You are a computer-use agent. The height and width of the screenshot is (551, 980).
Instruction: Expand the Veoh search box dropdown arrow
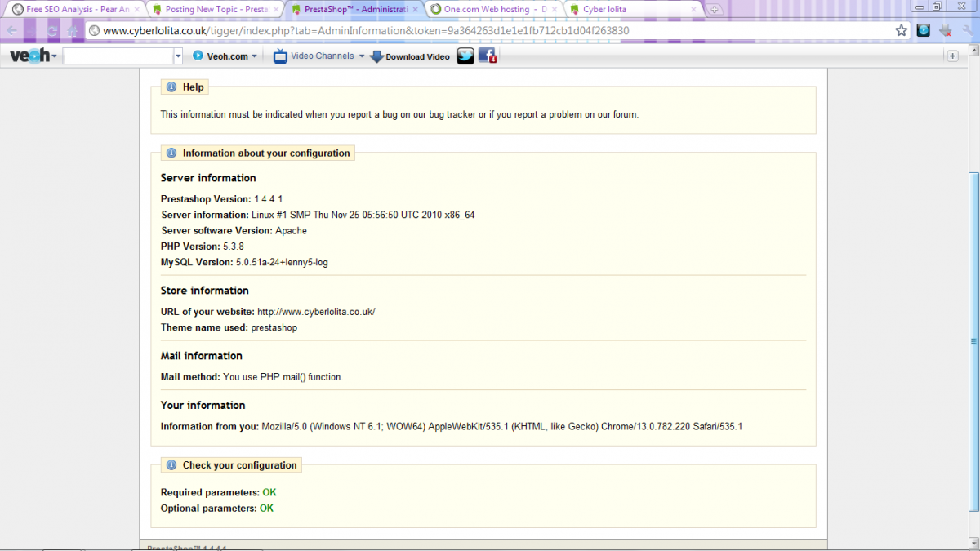point(178,56)
